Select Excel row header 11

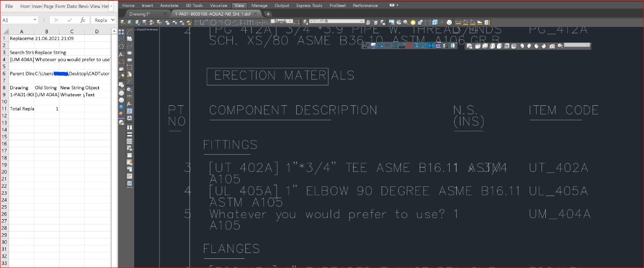tap(4, 108)
